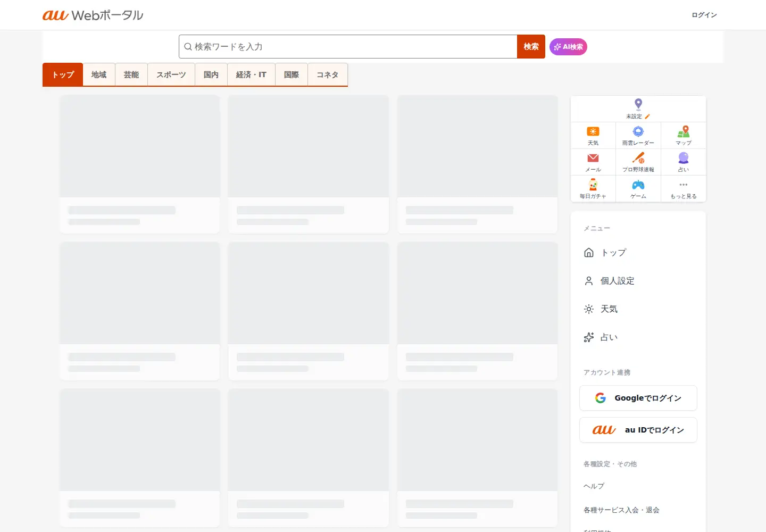This screenshot has width=766, height=532.
Task: Click the pencil edit icon beside 未設定
Action: (x=647, y=117)
